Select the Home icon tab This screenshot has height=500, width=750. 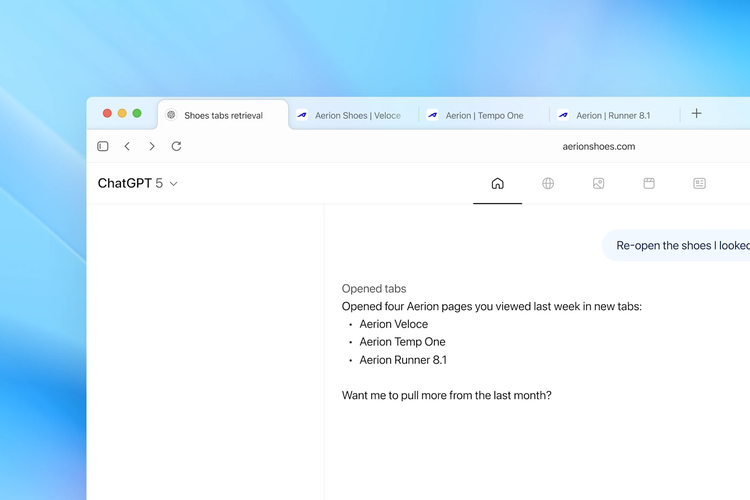point(497,184)
